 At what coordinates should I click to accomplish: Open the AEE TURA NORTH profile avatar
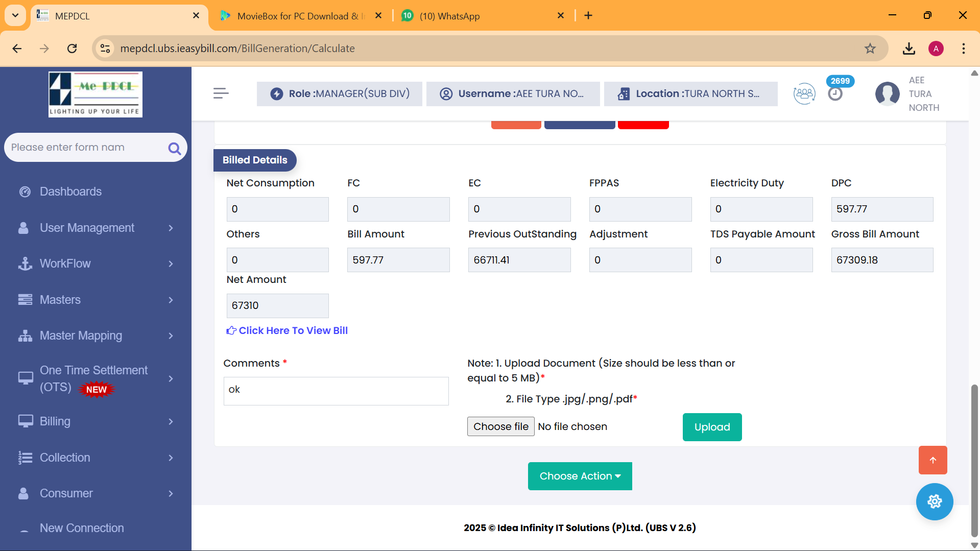click(887, 93)
